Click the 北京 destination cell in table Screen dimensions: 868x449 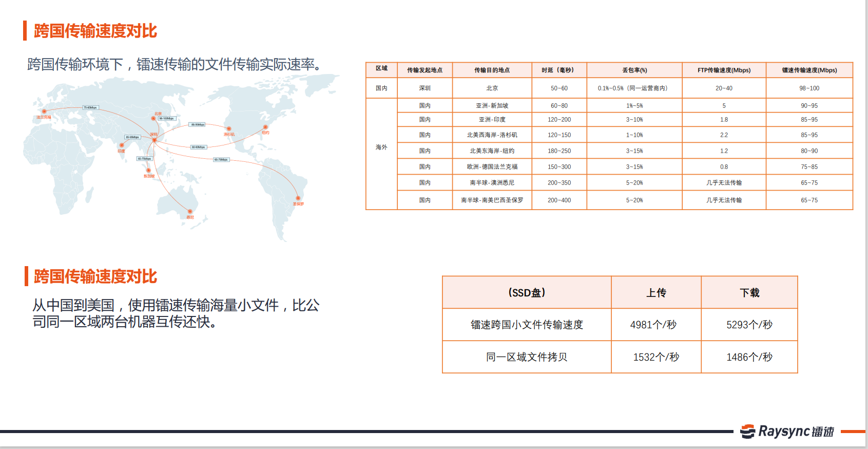pos(492,88)
